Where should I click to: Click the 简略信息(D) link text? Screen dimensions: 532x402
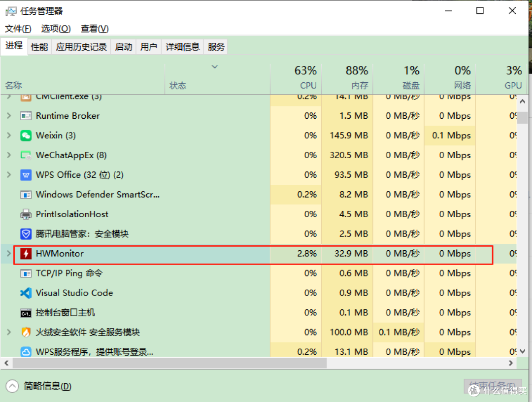click(47, 386)
